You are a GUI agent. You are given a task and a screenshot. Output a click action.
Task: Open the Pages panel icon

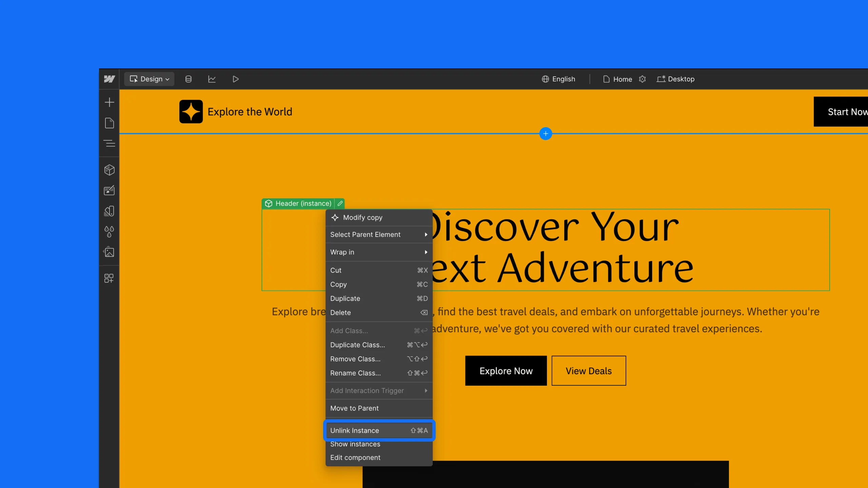coord(109,123)
